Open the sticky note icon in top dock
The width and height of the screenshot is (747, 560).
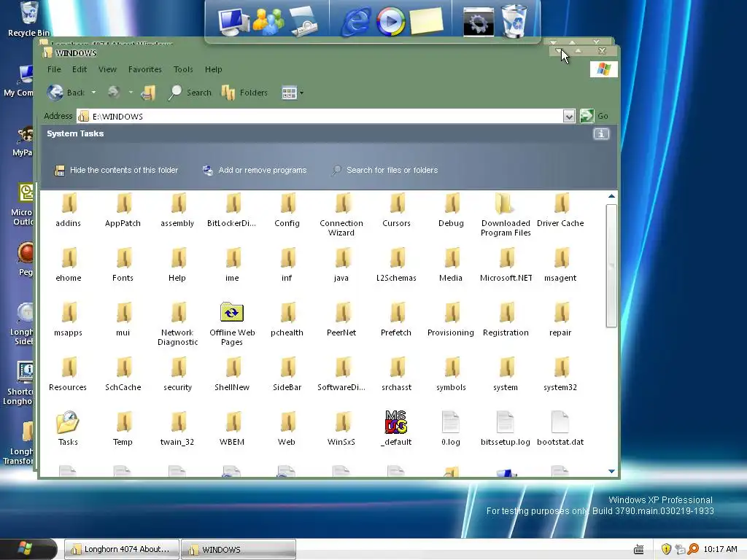(x=426, y=21)
